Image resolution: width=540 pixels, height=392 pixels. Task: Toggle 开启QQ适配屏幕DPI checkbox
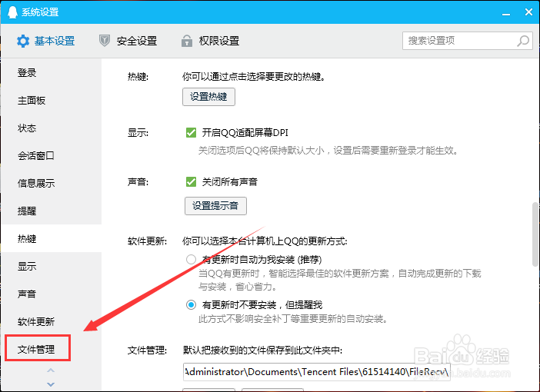(x=191, y=132)
